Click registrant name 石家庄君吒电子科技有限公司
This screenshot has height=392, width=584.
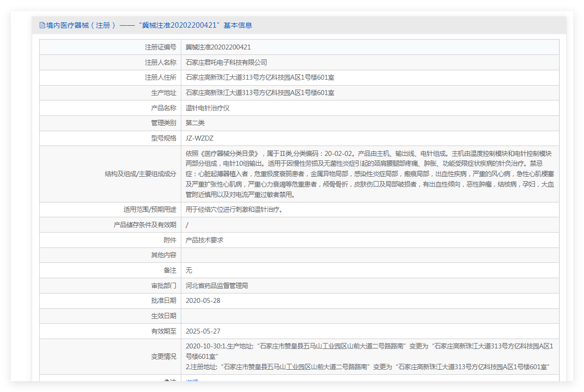(226, 62)
